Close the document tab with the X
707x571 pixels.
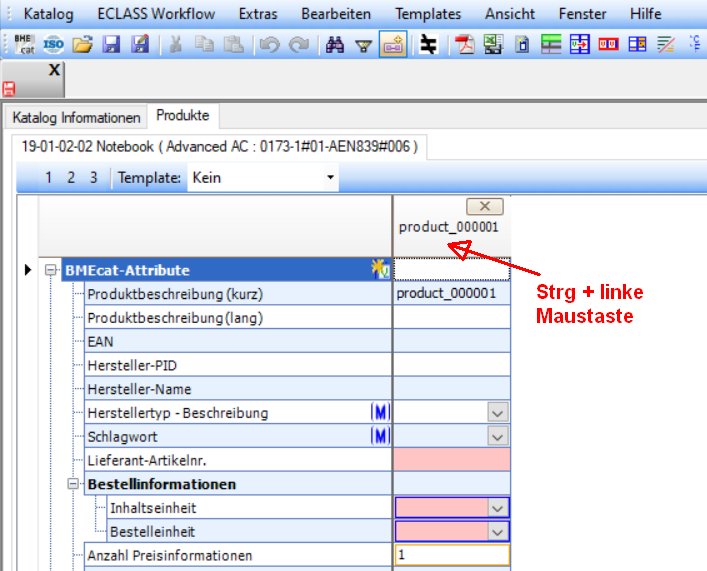coord(54,69)
